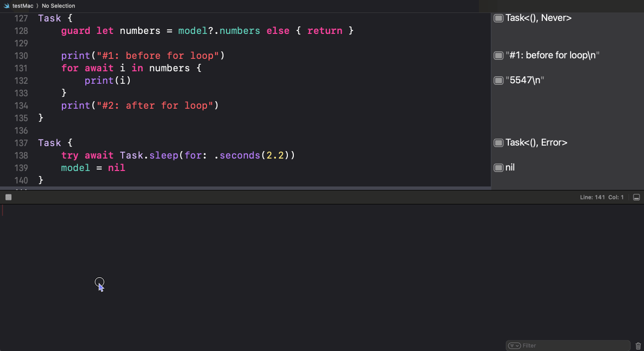Viewport: 644px width, 351px height.
Task: Click the Swift file icon beside testMac
Action: pos(6,6)
